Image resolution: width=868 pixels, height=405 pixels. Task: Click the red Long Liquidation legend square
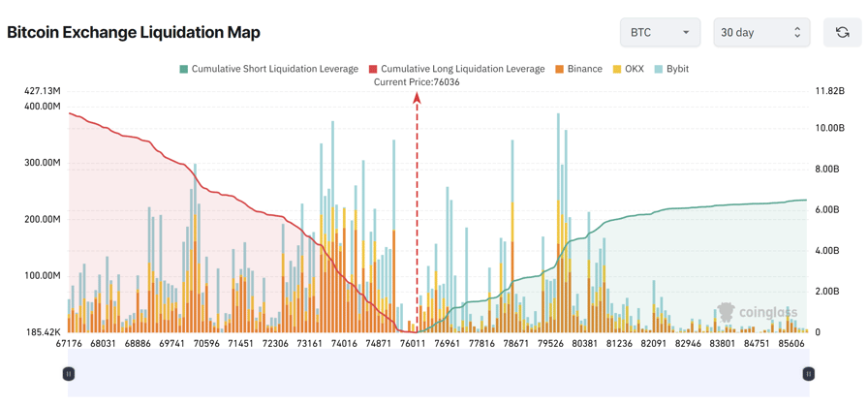(373, 70)
